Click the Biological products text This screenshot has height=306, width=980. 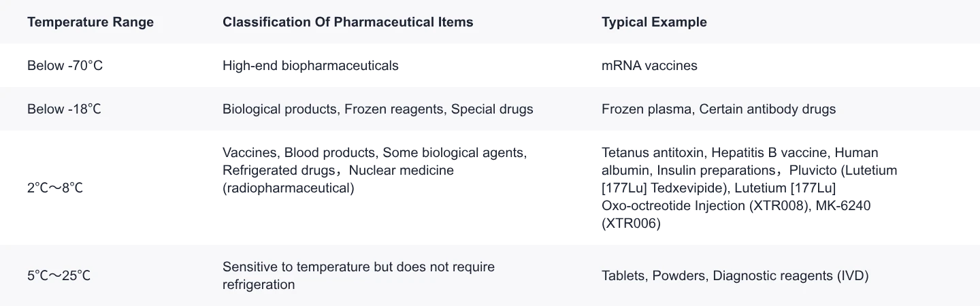tap(279, 109)
